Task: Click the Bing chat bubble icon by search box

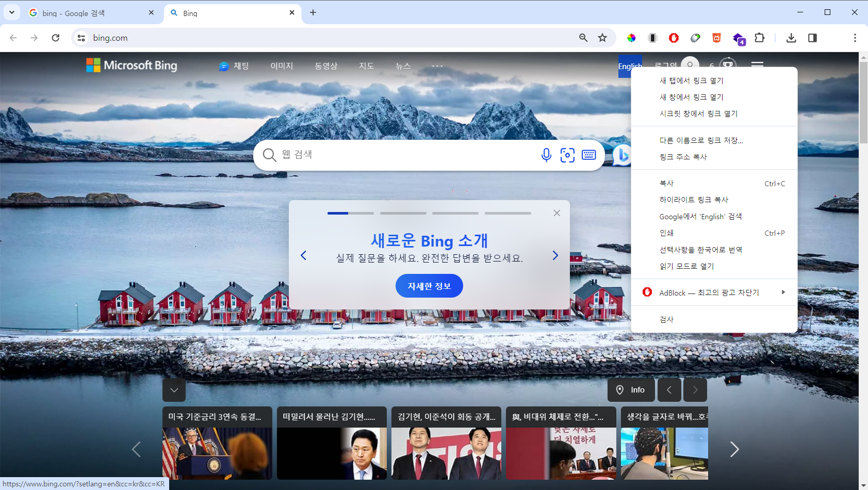Action: [622, 155]
